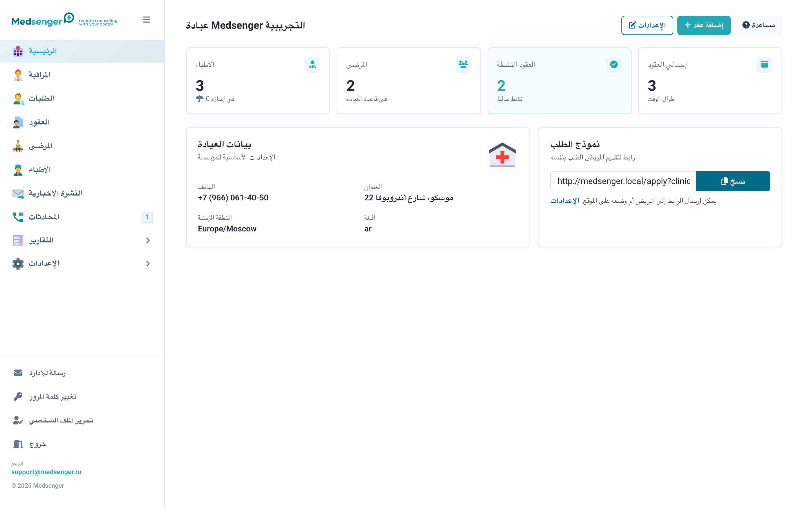Click the في إجازة 0 vacation text

[x=220, y=99]
